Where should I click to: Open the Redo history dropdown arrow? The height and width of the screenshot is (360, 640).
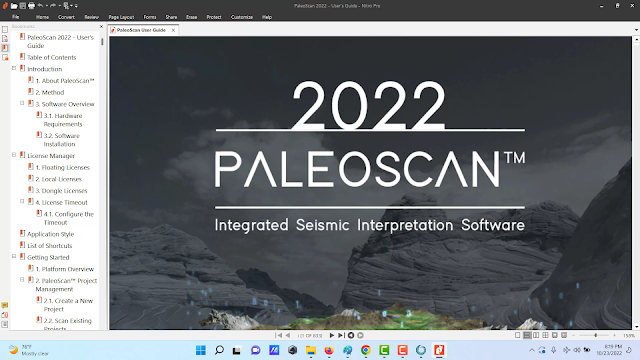click(x=59, y=6)
